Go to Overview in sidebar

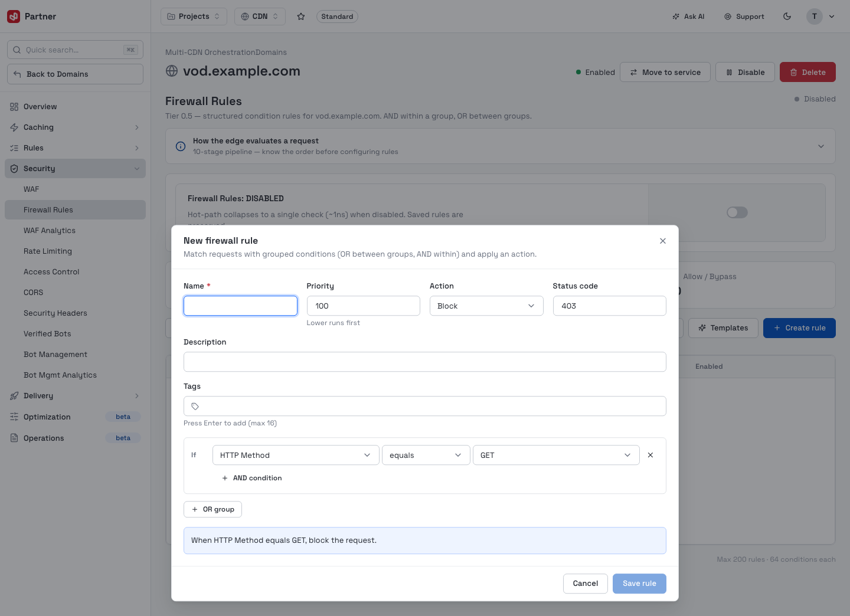[x=75, y=107]
